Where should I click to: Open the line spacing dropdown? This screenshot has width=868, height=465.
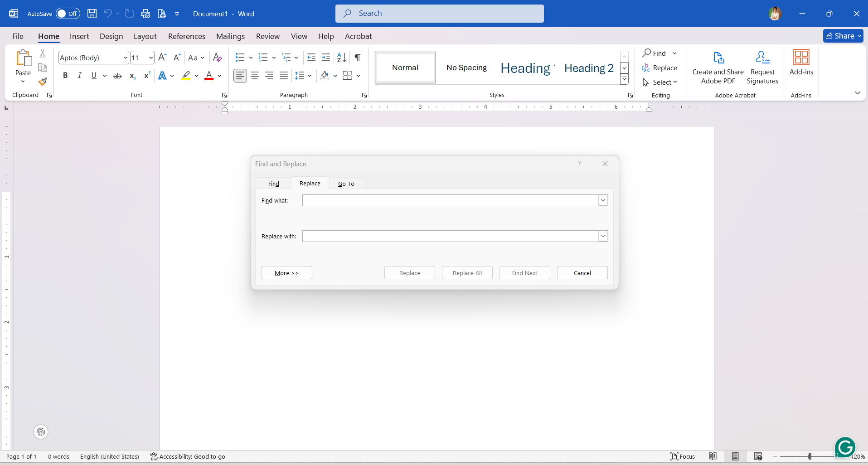pyautogui.click(x=303, y=76)
